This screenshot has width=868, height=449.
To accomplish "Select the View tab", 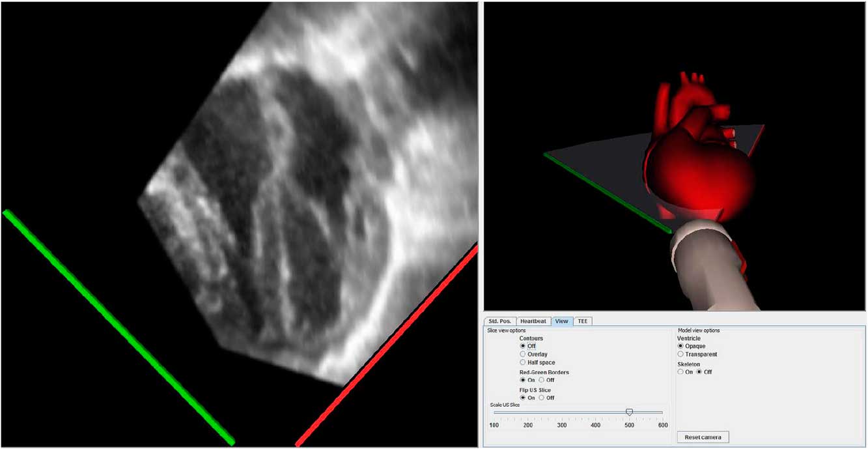I will tap(561, 321).
